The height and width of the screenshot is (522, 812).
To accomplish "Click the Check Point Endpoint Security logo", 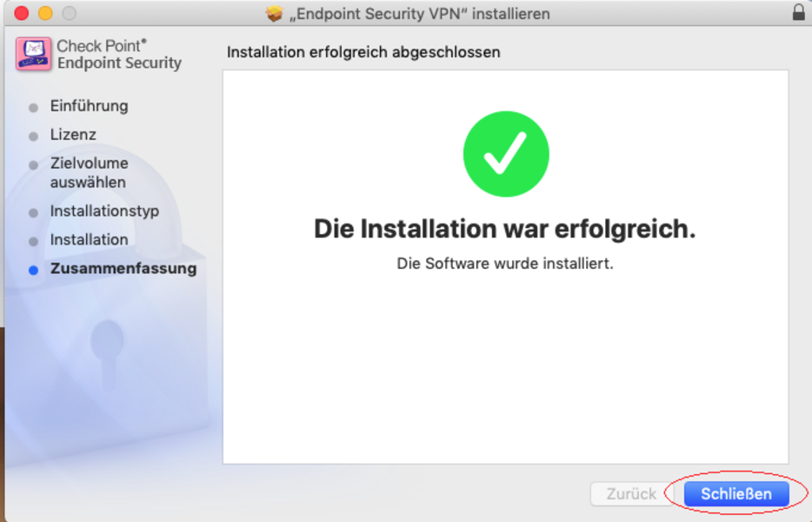I will point(33,54).
